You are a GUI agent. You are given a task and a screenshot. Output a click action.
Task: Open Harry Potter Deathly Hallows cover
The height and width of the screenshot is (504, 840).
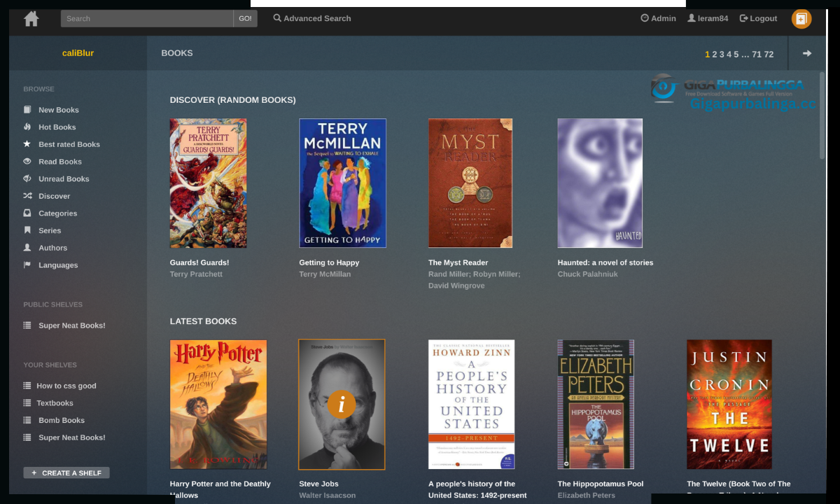tap(218, 405)
